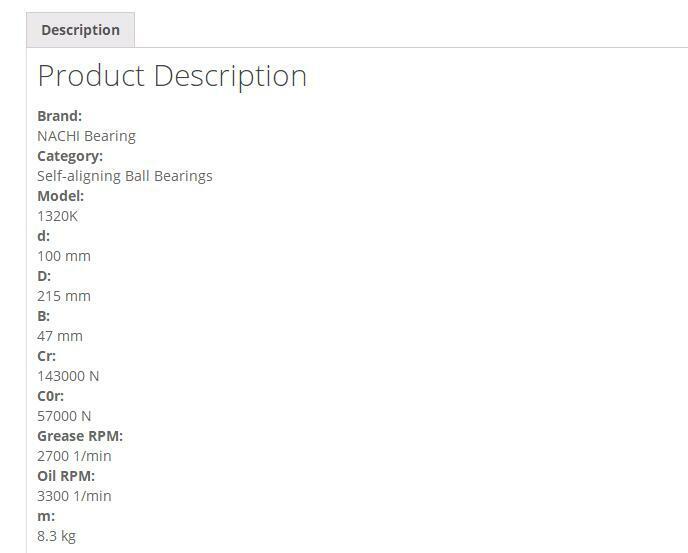Click the 8.3 kg mass value
Image resolution: width=688 pixels, height=553 pixels.
tap(56, 536)
